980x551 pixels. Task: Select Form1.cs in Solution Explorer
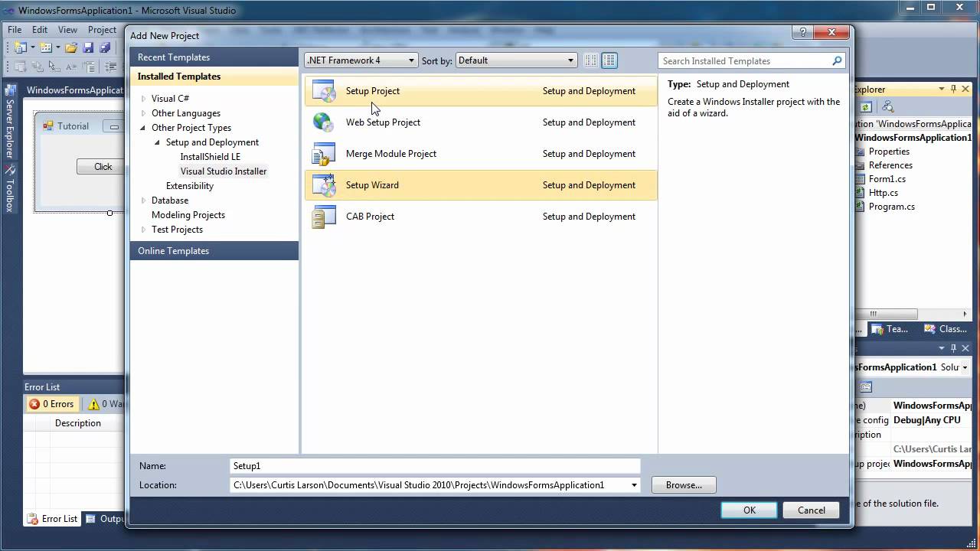pos(887,179)
